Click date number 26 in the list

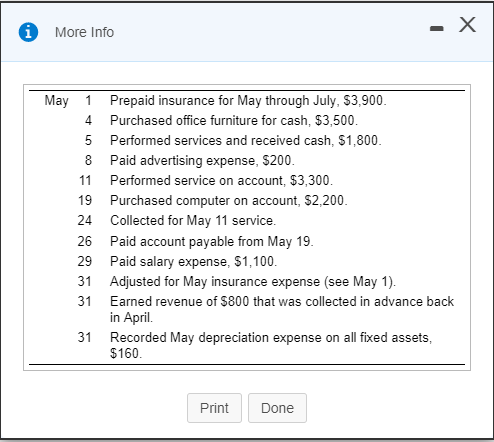[85, 241]
